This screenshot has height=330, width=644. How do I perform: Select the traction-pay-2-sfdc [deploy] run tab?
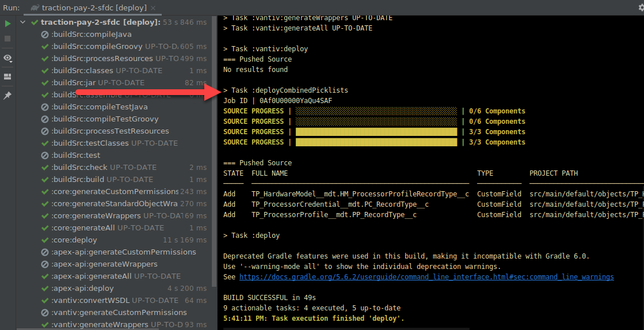92,7
